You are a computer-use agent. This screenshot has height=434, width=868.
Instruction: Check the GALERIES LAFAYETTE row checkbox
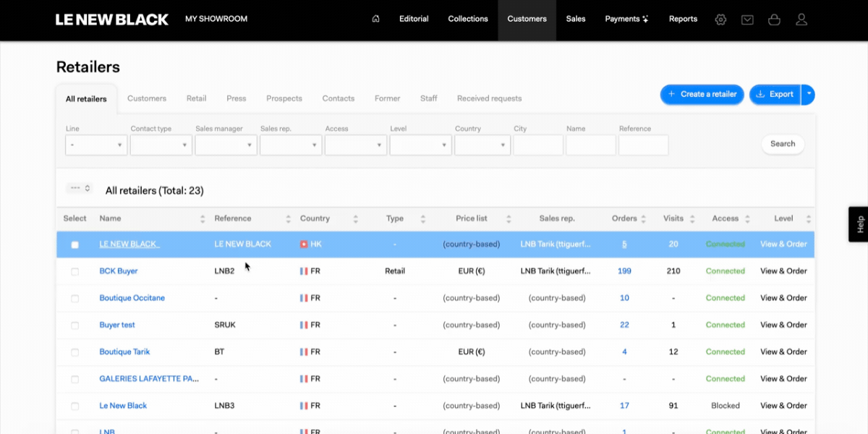[75, 379]
